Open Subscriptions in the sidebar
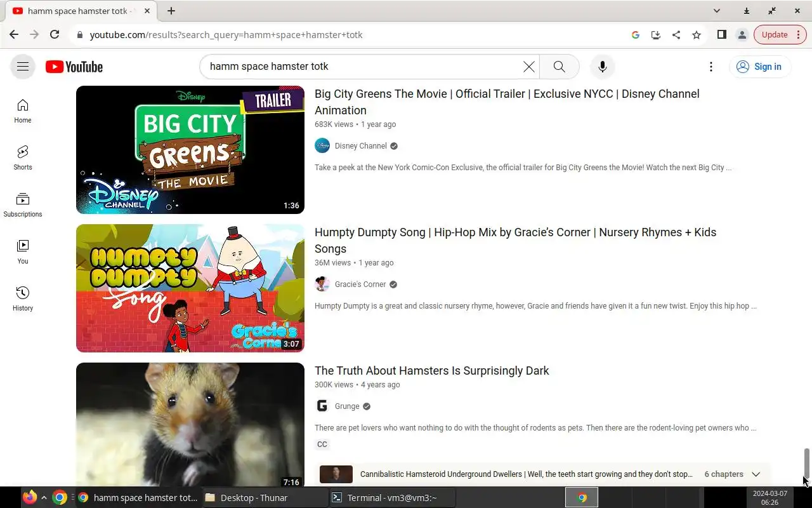The image size is (812, 508). (23, 205)
